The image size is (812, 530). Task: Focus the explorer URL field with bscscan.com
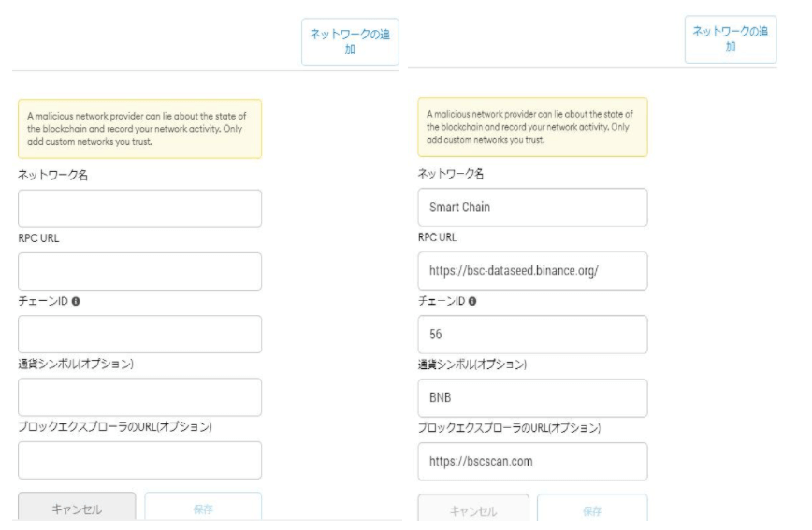click(531, 461)
